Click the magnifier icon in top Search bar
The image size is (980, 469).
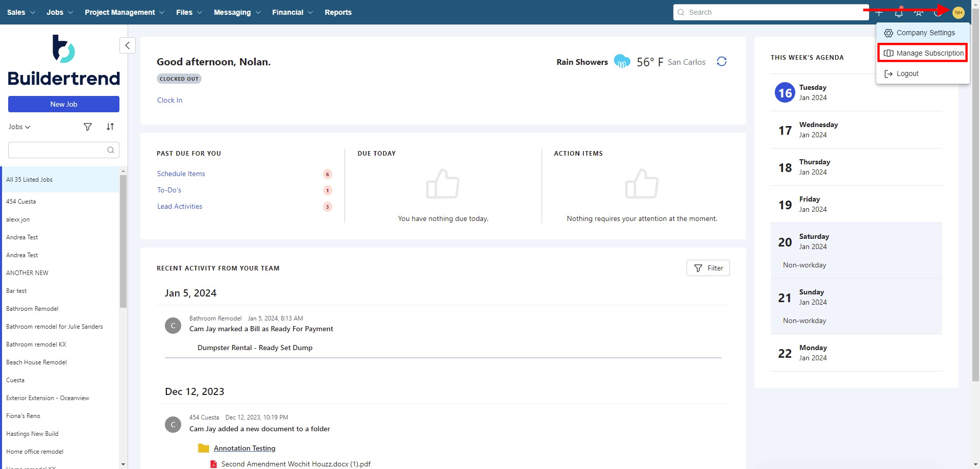681,12
